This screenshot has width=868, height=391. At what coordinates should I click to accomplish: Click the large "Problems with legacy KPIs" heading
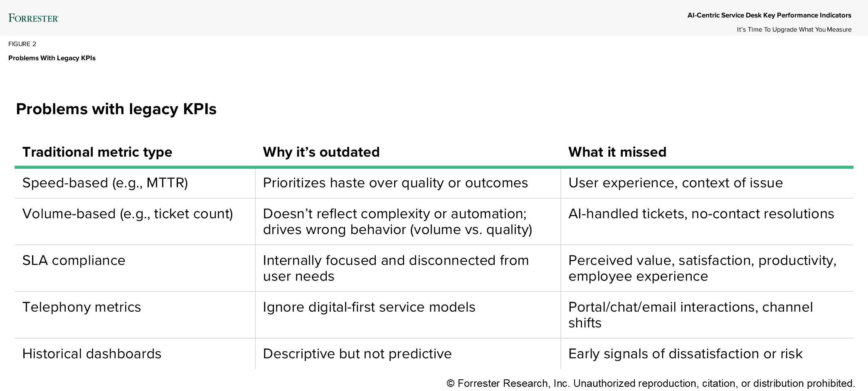(116, 109)
